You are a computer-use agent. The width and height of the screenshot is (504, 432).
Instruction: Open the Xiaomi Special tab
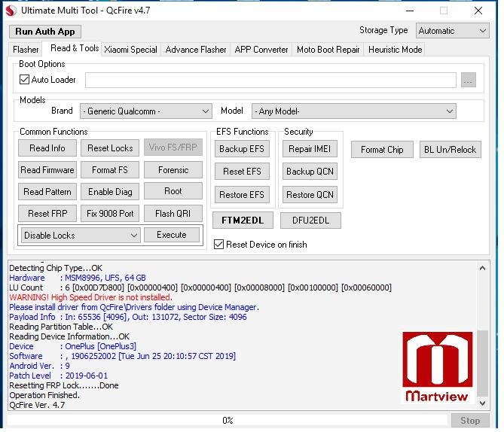[x=130, y=50]
